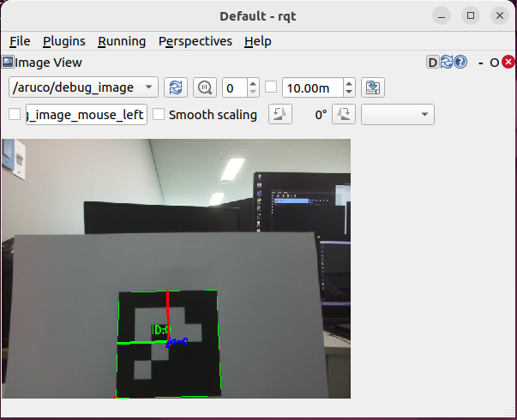This screenshot has height=420, width=517.
Task: Refresh the image topics list
Action: pos(176,87)
